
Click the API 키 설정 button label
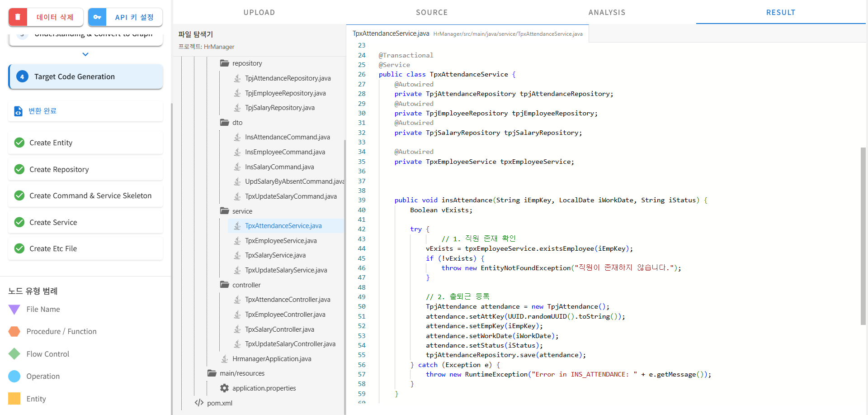click(134, 17)
